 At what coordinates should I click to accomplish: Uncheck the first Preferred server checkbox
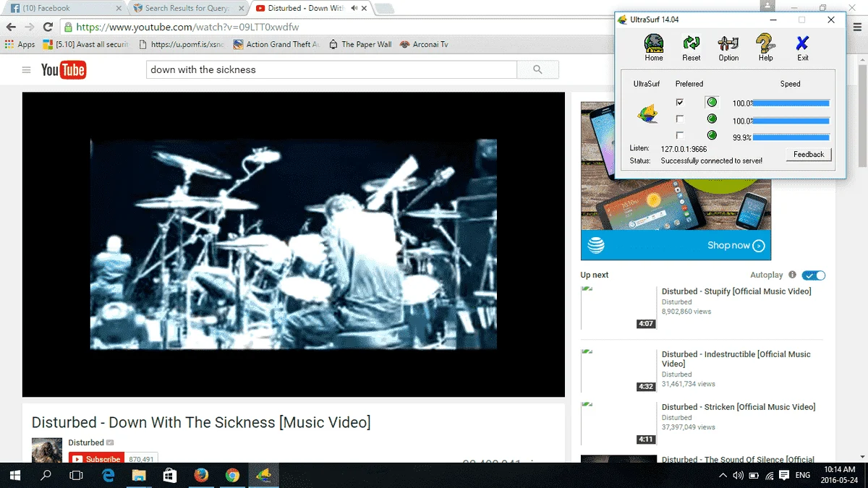pos(680,103)
